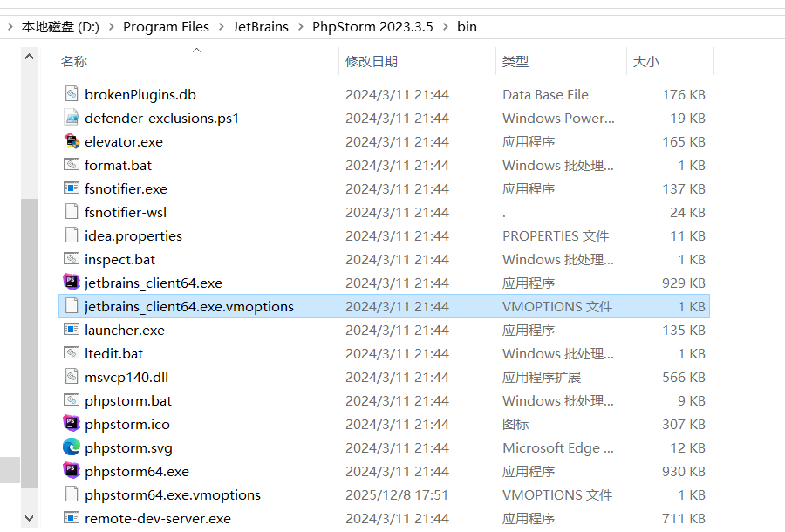Click the defender-exclusions.ps1 script icon
The image size is (785, 532).
point(72,118)
